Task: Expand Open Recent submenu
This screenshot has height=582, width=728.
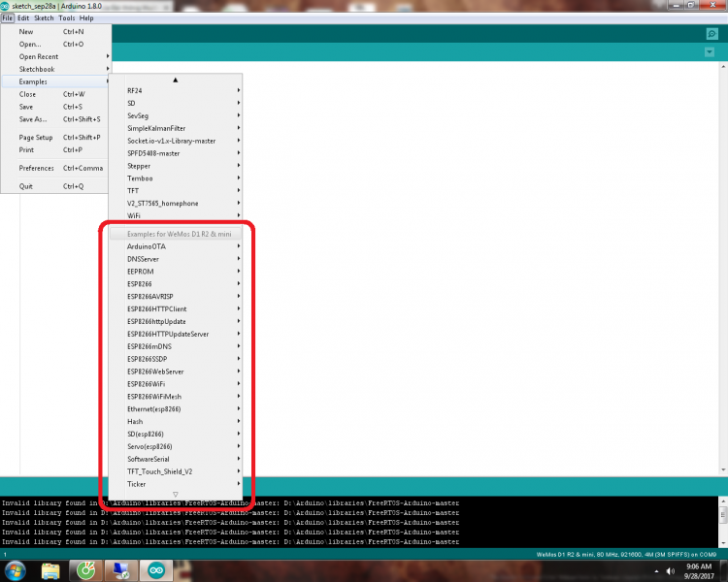Action: (55, 56)
